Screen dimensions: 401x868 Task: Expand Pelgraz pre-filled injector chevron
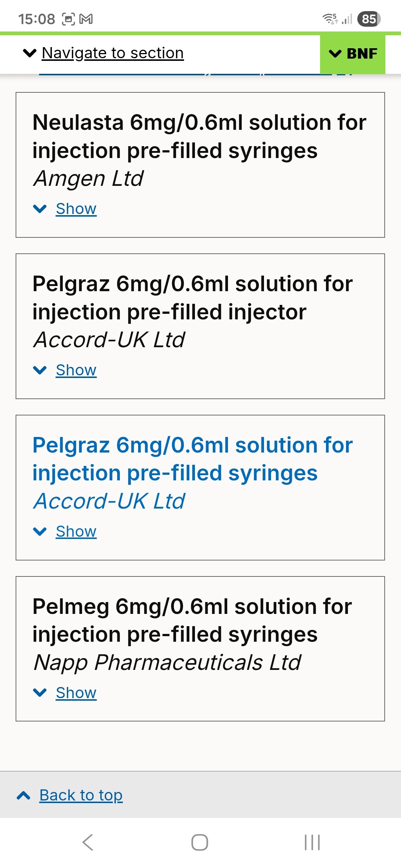point(40,370)
